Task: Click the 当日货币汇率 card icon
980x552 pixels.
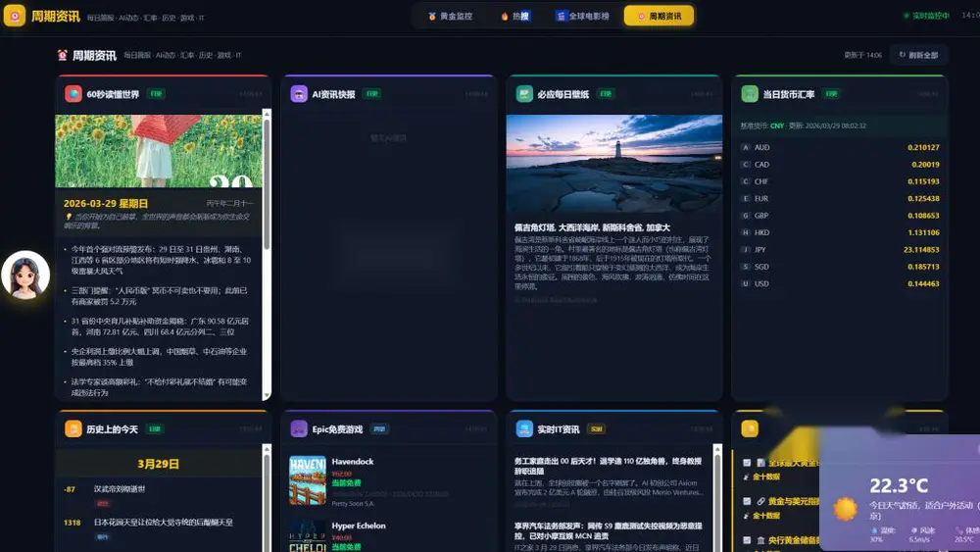Action: 750,94
